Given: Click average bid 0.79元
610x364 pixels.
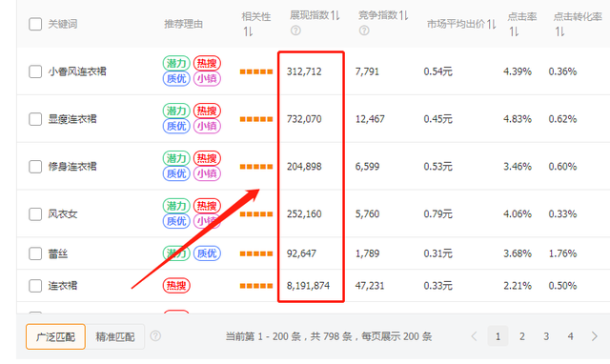Looking at the screenshot, I should click(438, 213).
